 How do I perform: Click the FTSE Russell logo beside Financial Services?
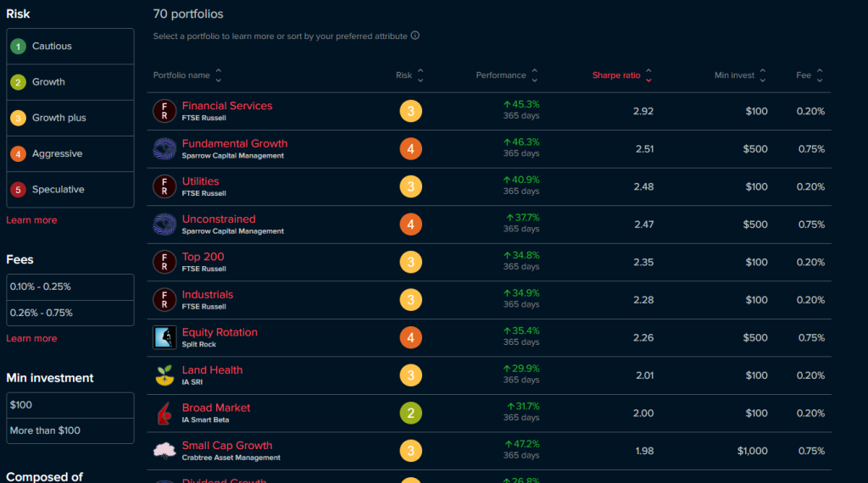click(x=164, y=111)
